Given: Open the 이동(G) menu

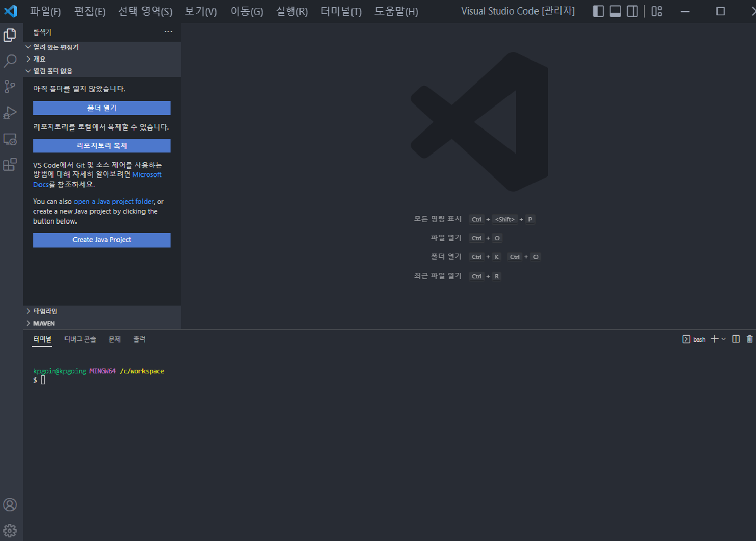Looking at the screenshot, I should click(x=247, y=11).
